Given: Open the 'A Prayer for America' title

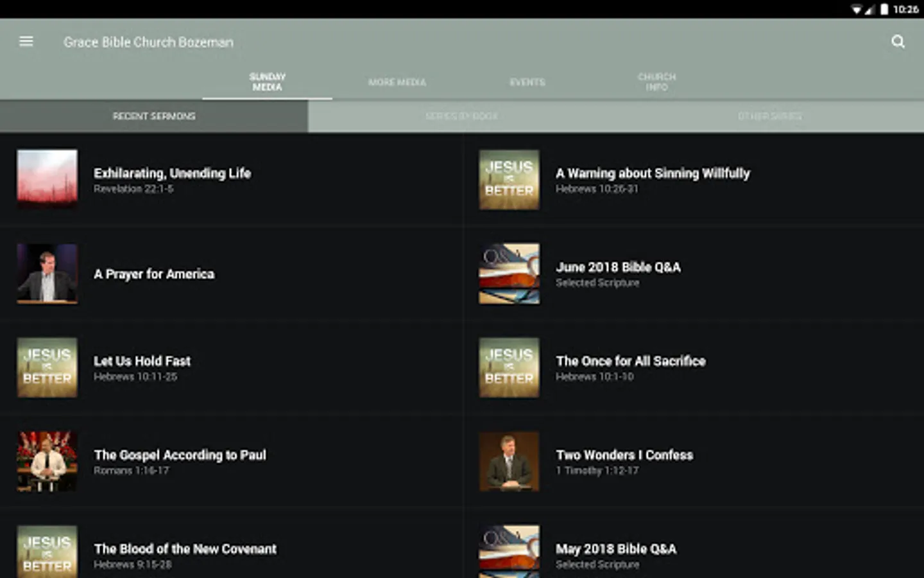Looking at the screenshot, I should (x=154, y=274).
